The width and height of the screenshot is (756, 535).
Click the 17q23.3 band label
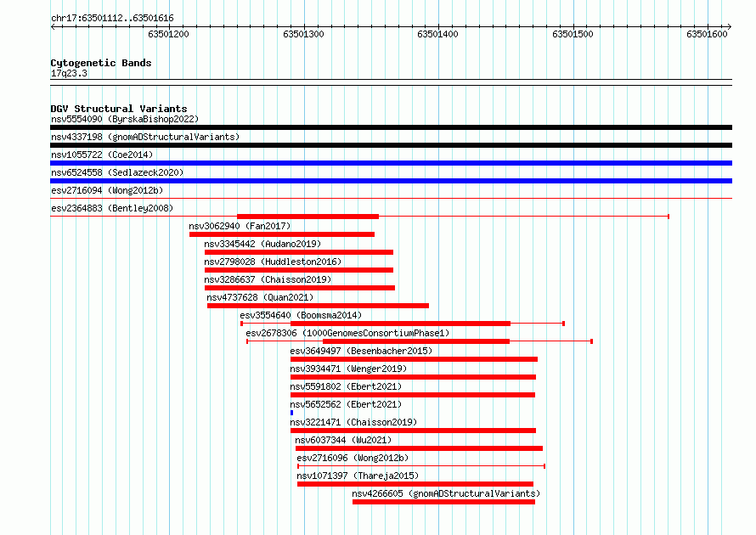69,73
